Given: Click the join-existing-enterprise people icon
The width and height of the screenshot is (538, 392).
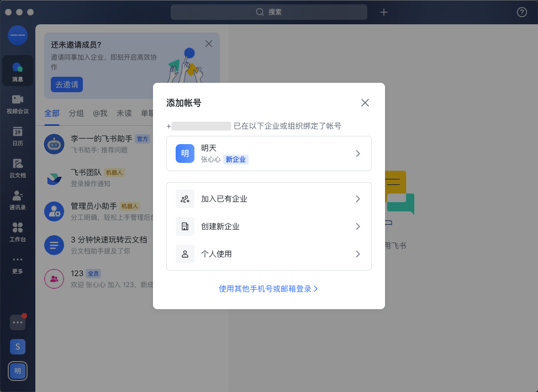Looking at the screenshot, I should click(185, 199).
